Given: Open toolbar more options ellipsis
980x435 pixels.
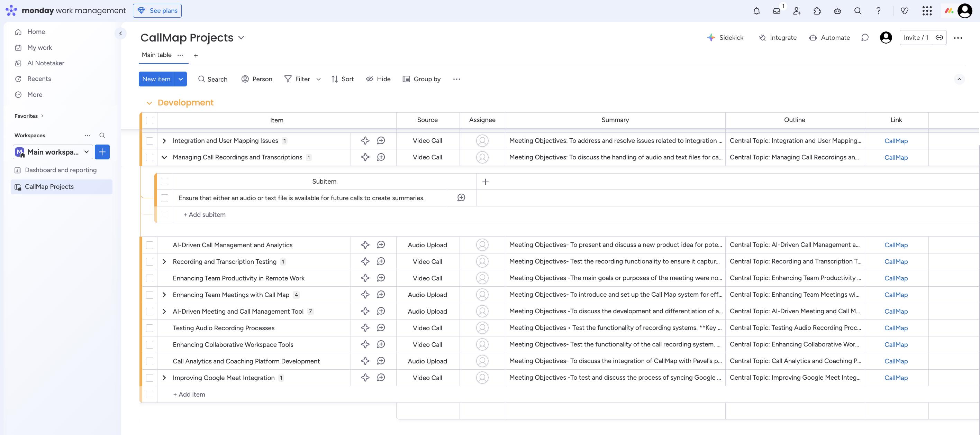Looking at the screenshot, I should [456, 79].
